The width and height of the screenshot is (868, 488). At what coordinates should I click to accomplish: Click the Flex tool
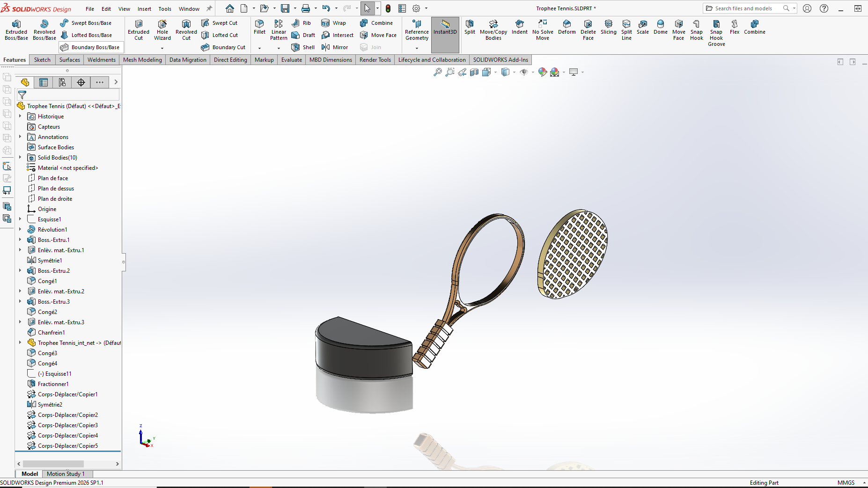pyautogui.click(x=735, y=27)
